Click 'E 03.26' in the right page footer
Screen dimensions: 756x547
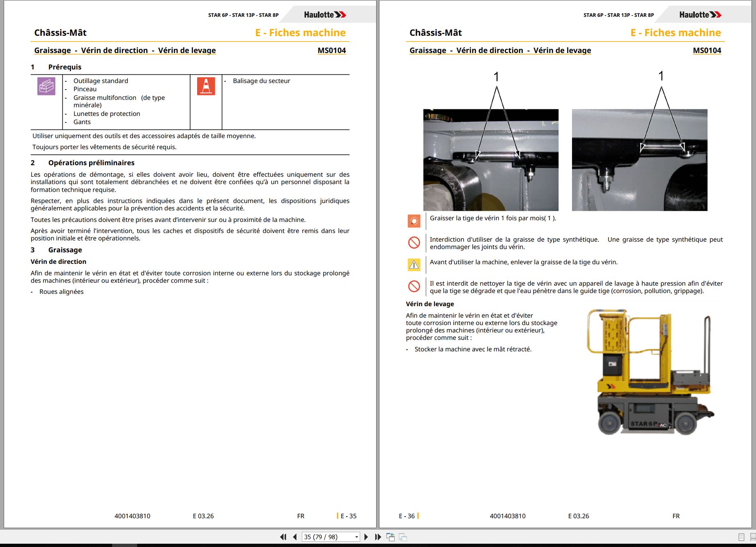[x=579, y=516]
